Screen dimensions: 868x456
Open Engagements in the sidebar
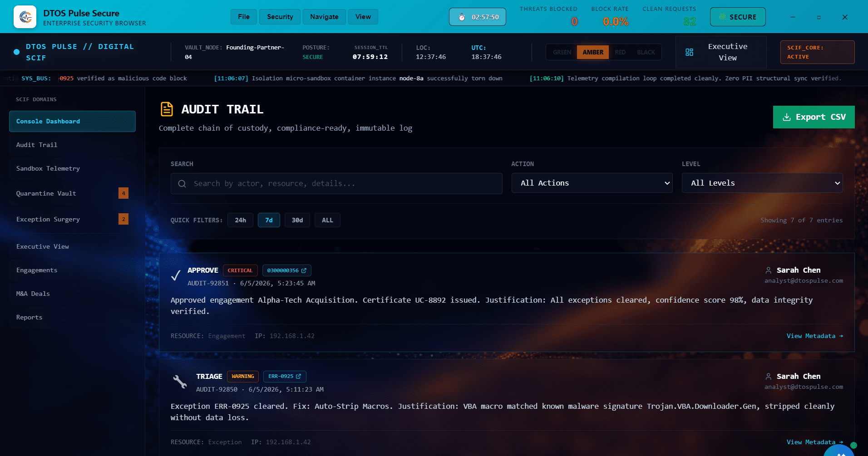[72, 270]
